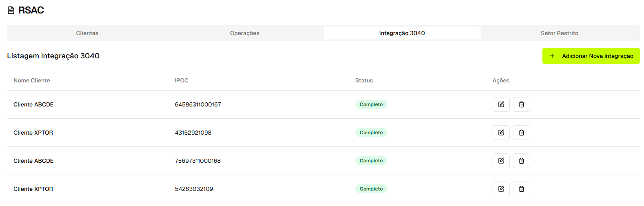Edit the integration with IPOC 75697311000168
This screenshot has height=206, width=644.
[501, 161]
